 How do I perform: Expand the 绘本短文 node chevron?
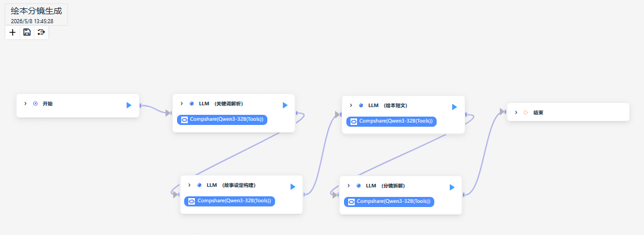click(351, 105)
